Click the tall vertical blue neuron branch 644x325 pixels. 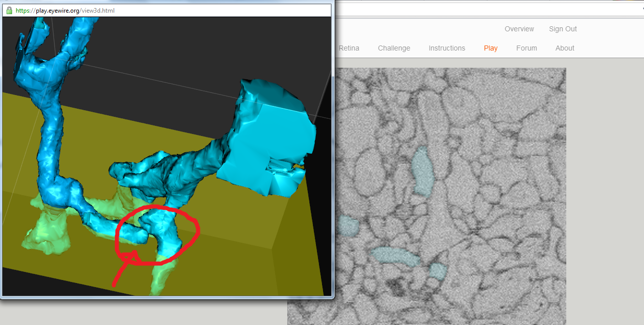coord(49,142)
